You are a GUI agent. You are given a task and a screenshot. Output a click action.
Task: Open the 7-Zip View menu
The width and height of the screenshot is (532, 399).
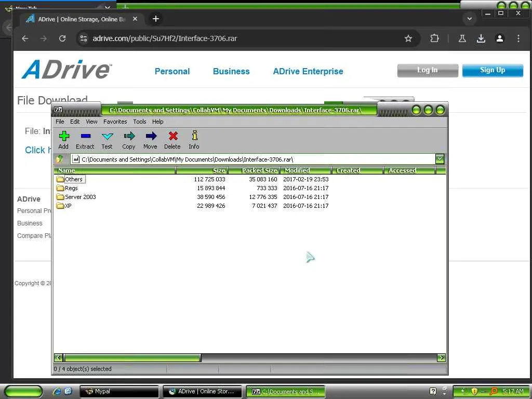(91, 122)
